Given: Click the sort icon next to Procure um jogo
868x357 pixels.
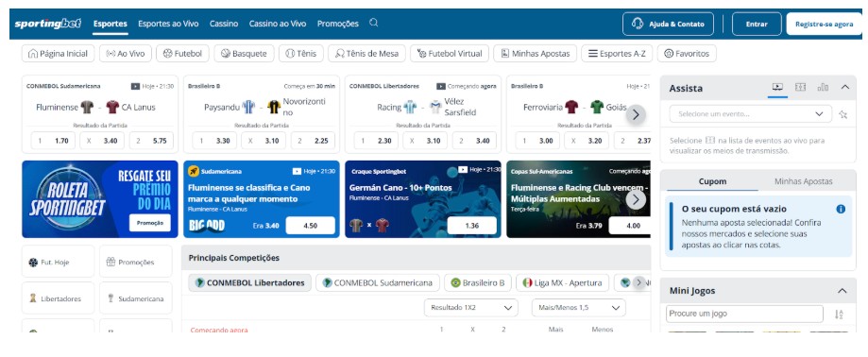Looking at the screenshot, I should 839,314.
